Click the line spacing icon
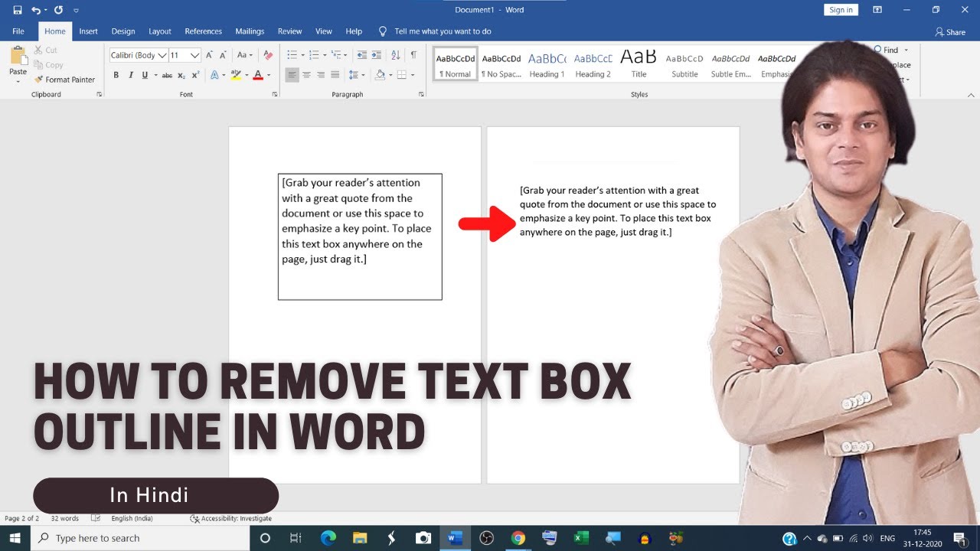This screenshot has width=980, height=551. tap(353, 75)
